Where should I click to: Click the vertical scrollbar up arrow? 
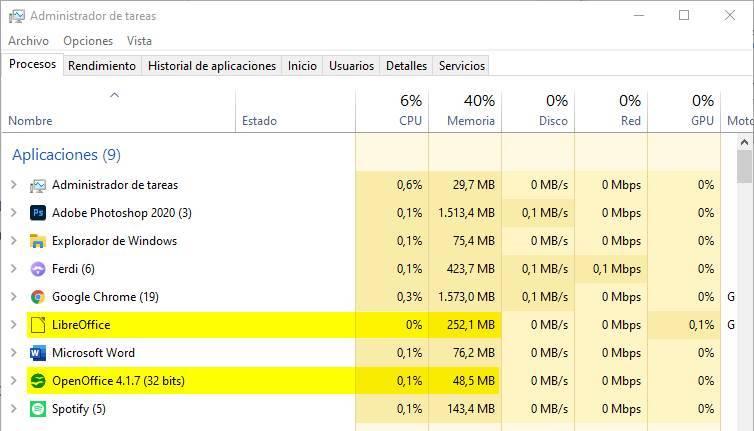click(744, 142)
